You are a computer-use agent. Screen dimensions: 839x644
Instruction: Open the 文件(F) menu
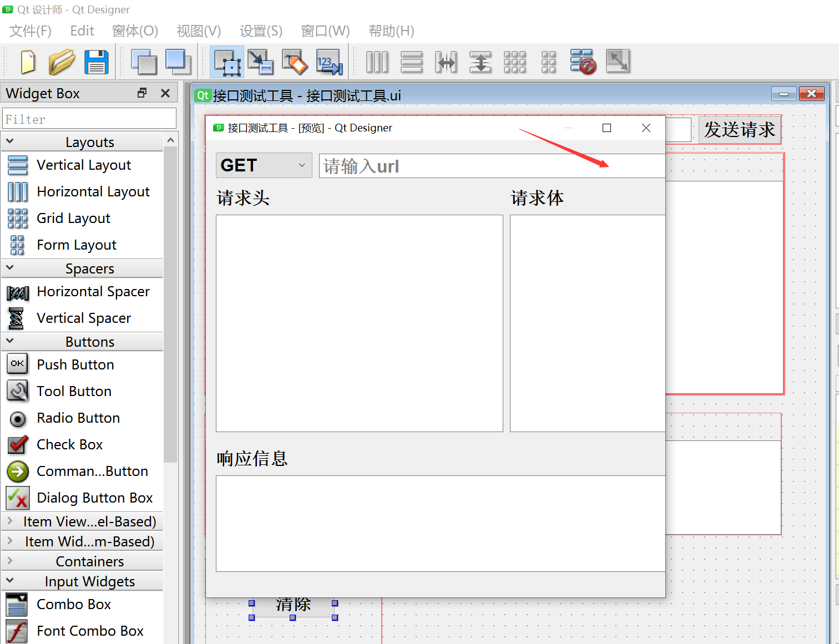tap(31, 31)
